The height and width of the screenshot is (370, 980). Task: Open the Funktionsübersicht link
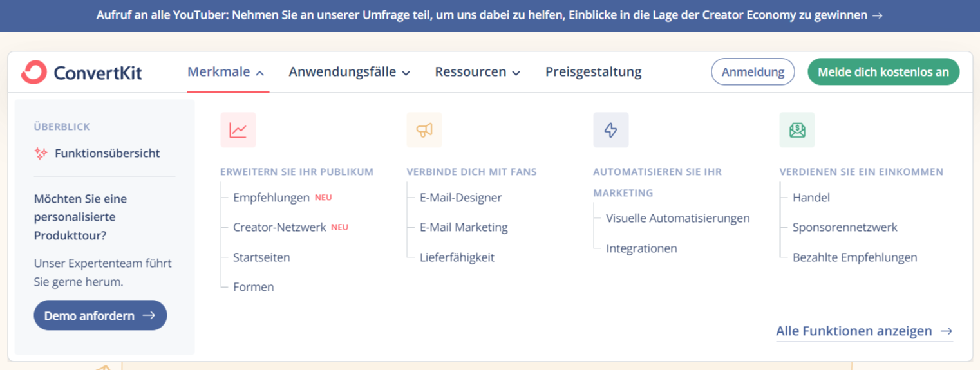[x=97, y=153]
